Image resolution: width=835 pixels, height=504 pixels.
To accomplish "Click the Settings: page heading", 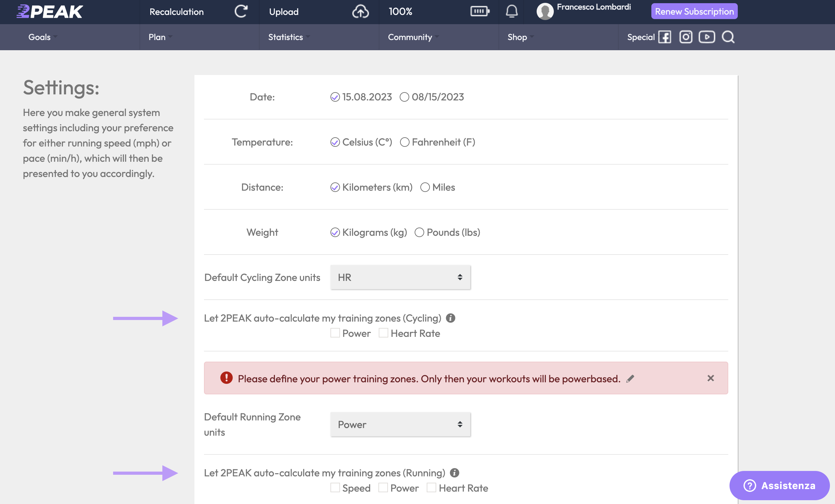I will point(61,87).
